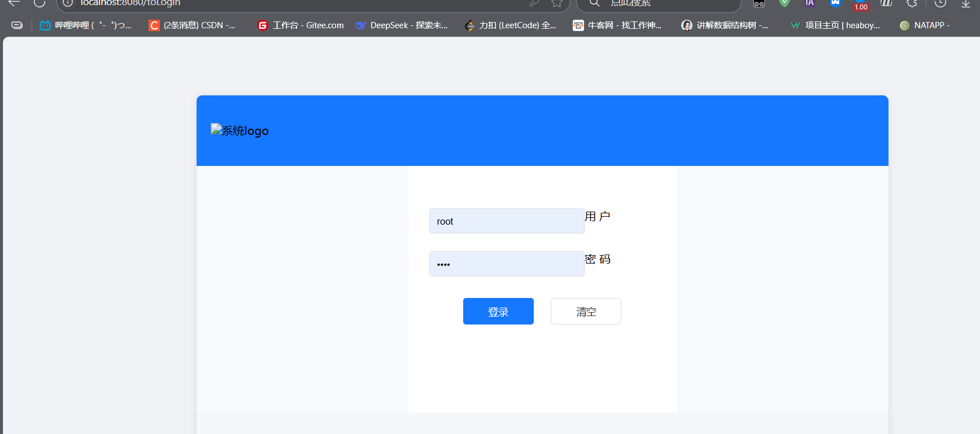Click the broken 系统logo image
The width and height of the screenshot is (980, 434).
tap(239, 130)
